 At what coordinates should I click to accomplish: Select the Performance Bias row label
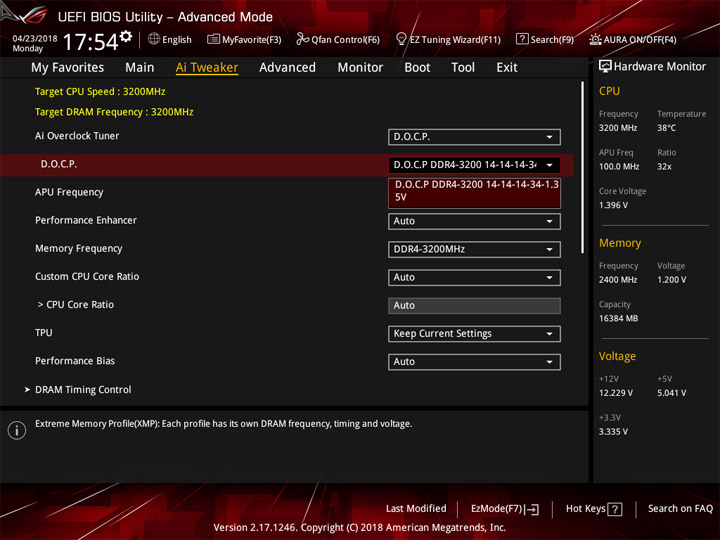[75, 361]
